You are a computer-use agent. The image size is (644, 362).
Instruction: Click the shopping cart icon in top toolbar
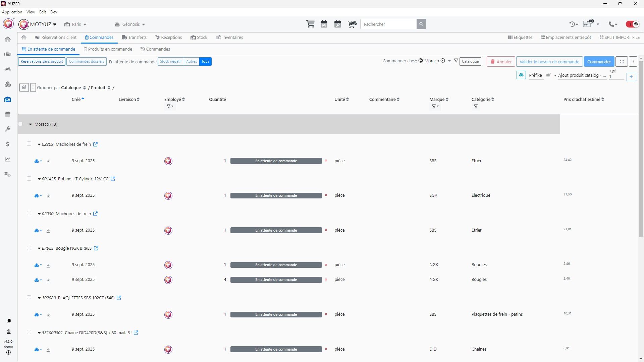310,24
